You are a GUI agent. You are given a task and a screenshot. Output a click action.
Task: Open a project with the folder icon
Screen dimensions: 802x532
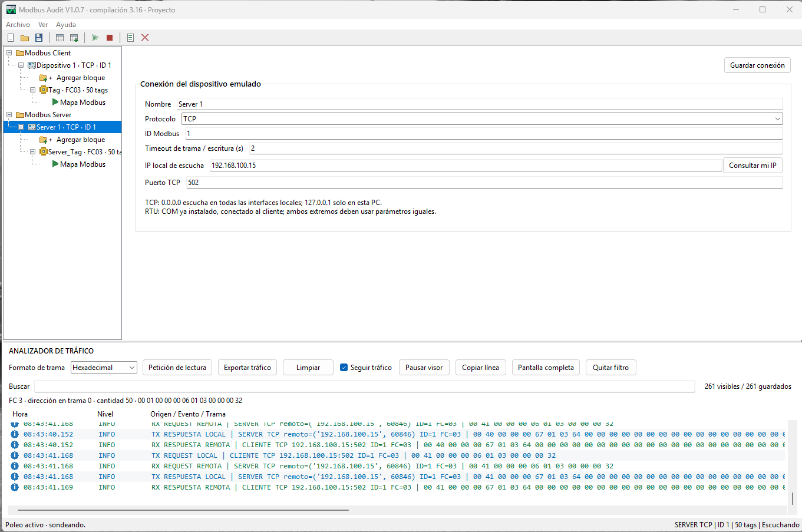(25, 38)
